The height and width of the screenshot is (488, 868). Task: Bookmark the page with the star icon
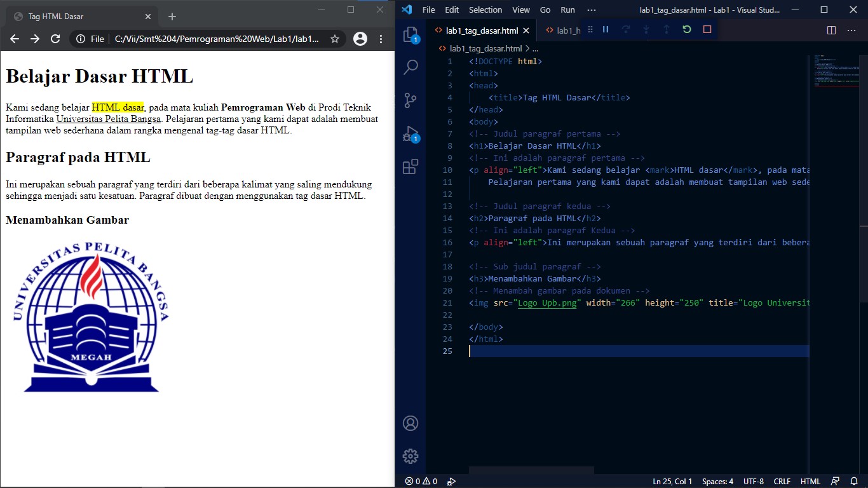tap(334, 38)
